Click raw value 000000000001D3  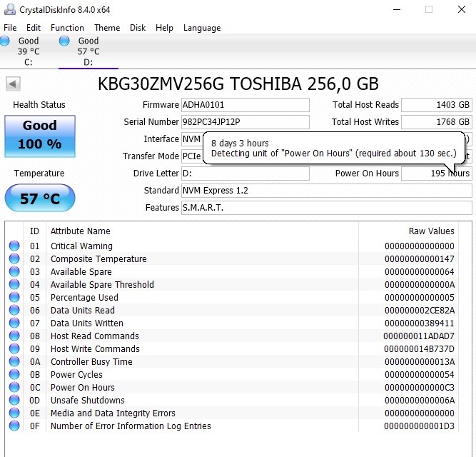(419, 426)
